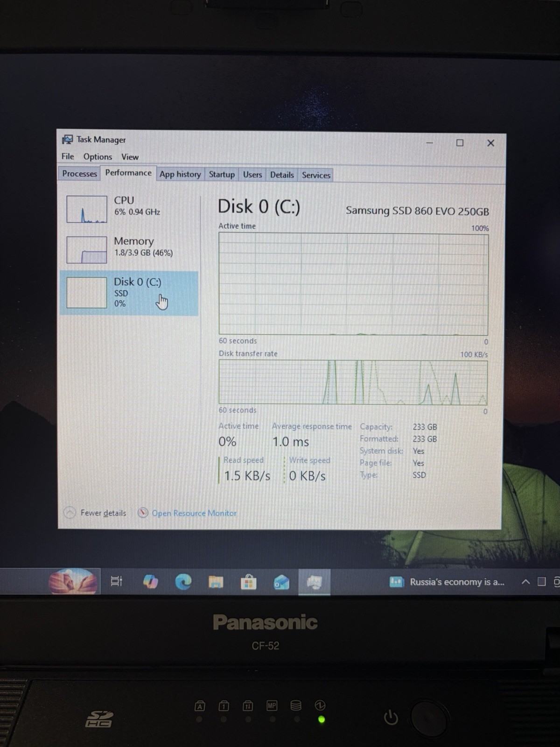Click the Capacity 233 GB value
Viewport: 560px width, 747px height.
click(x=425, y=427)
